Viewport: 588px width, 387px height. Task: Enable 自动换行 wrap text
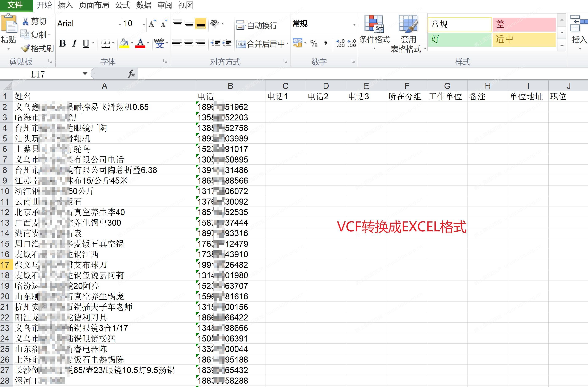coord(257,25)
